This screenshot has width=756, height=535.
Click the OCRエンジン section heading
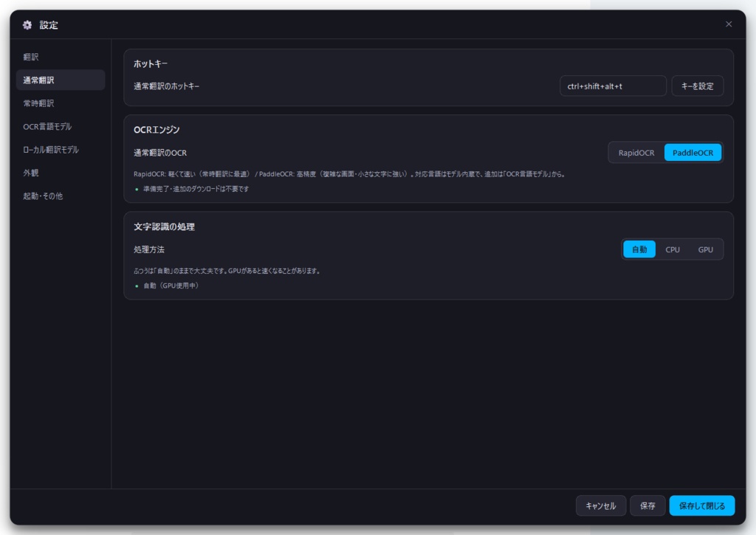pyautogui.click(x=157, y=130)
